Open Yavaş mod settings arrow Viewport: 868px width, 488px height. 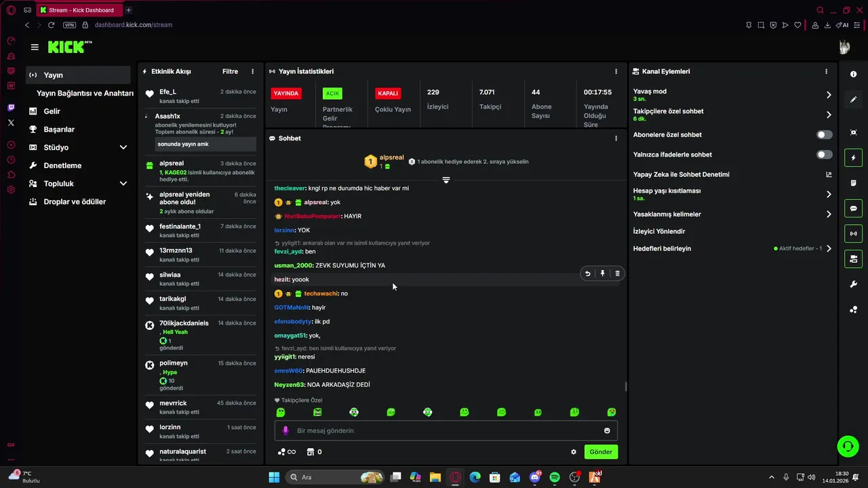(829, 95)
